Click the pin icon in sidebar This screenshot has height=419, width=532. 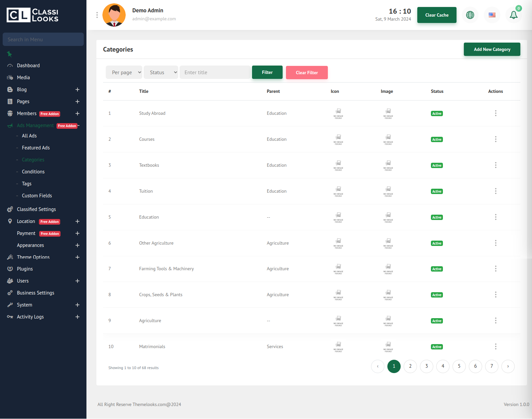coord(10,54)
